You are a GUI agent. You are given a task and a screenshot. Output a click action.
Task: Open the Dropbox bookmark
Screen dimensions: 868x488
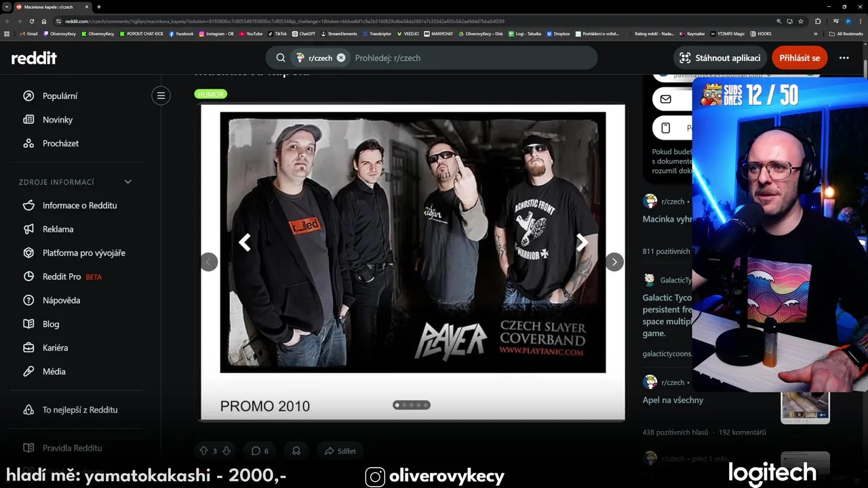pyautogui.click(x=557, y=33)
